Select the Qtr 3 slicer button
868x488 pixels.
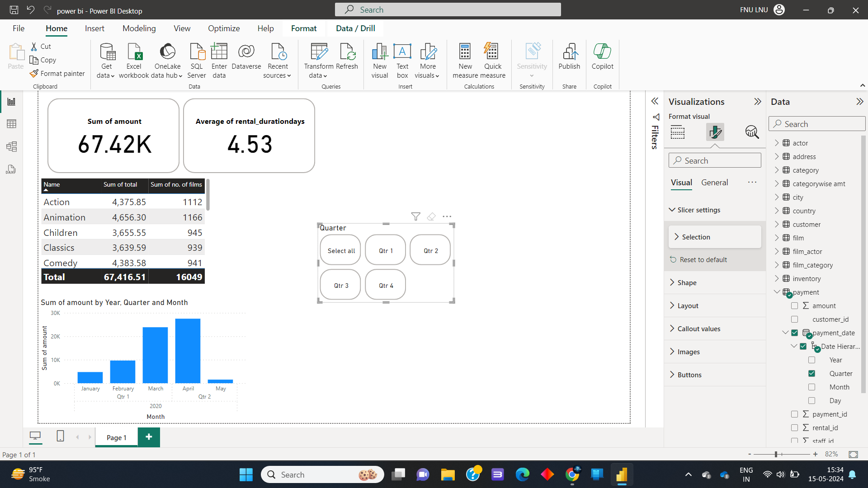click(x=341, y=285)
